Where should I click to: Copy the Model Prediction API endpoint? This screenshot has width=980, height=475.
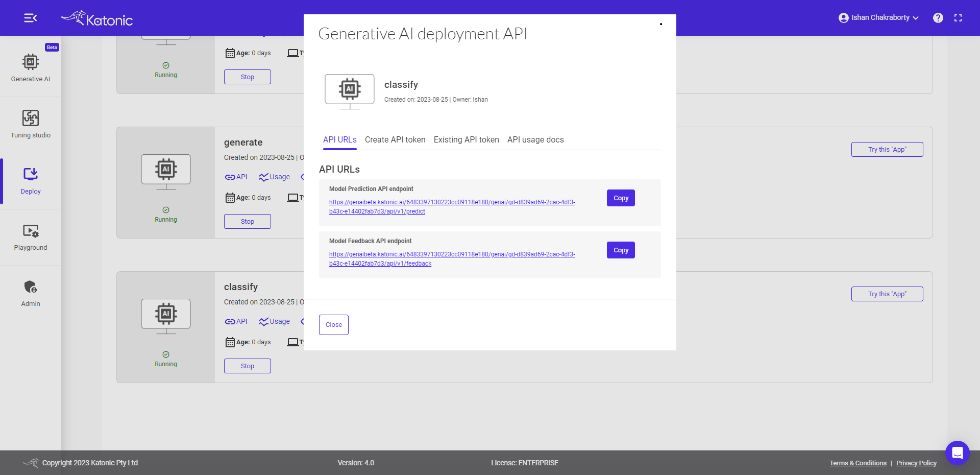[x=621, y=198]
